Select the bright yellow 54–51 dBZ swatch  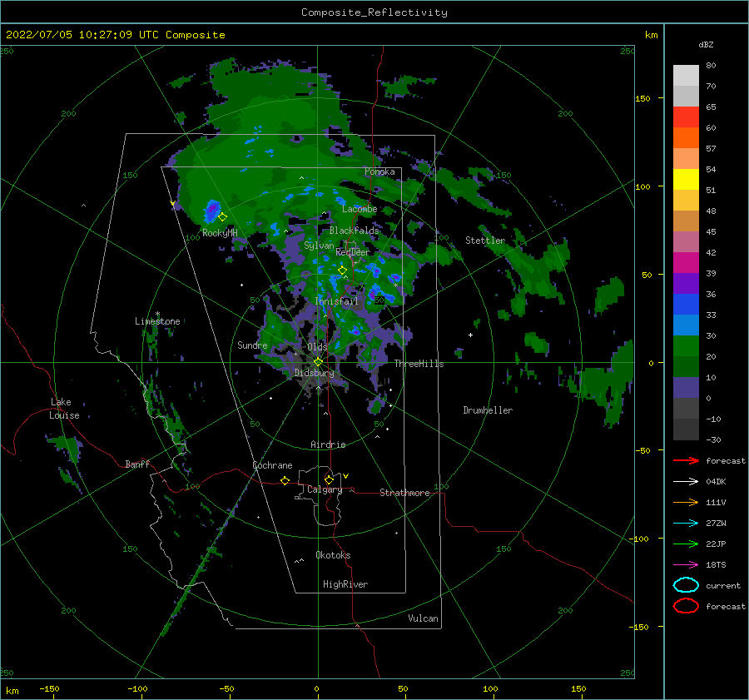[x=686, y=180]
